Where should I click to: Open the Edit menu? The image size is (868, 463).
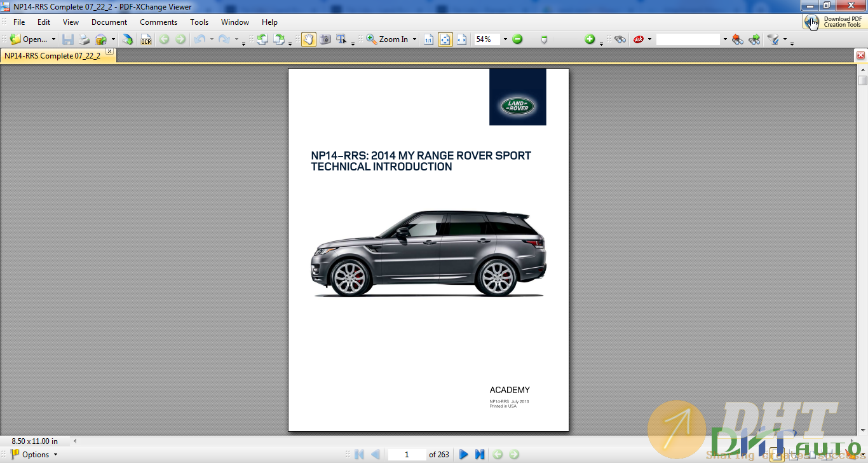click(43, 22)
